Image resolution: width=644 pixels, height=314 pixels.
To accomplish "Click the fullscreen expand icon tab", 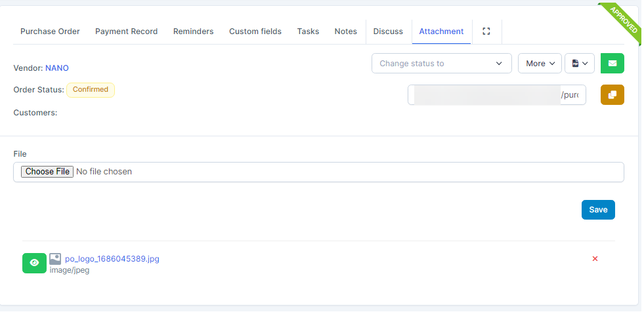I will [x=486, y=31].
